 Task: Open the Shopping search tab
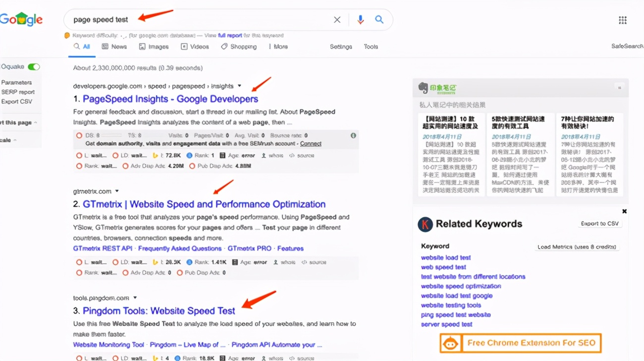(239, 46)
